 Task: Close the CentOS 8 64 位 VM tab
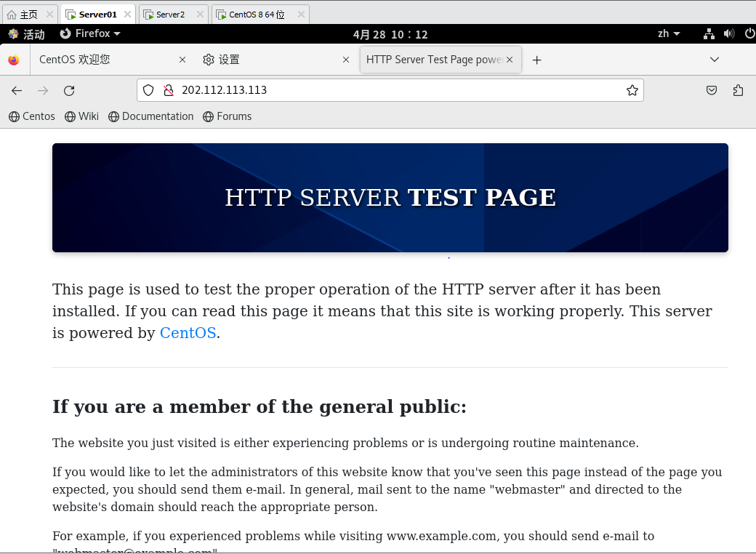click(301, 15)
